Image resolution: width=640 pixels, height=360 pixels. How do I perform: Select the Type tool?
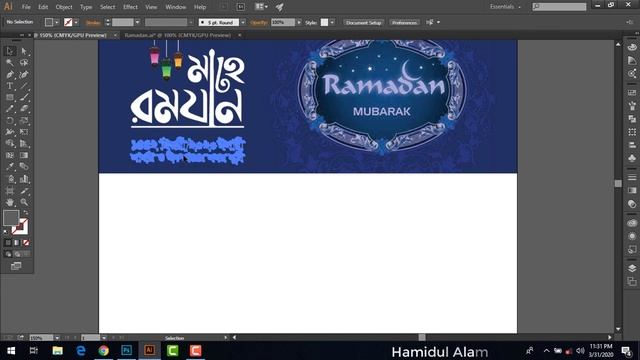tap(10, 86)
